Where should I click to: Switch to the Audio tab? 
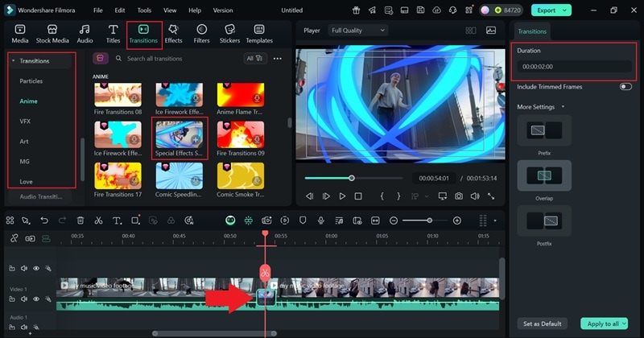[x=85, y=34]
